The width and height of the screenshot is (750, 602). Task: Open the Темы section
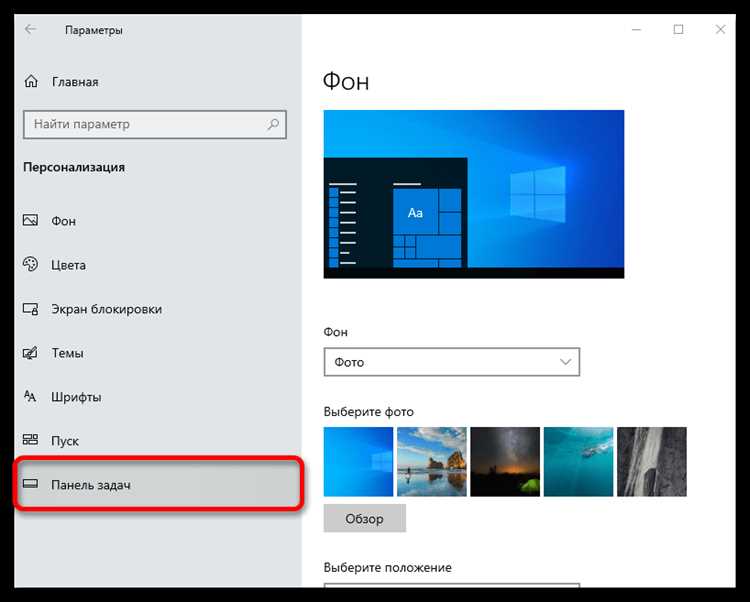(x=158, y=353)
